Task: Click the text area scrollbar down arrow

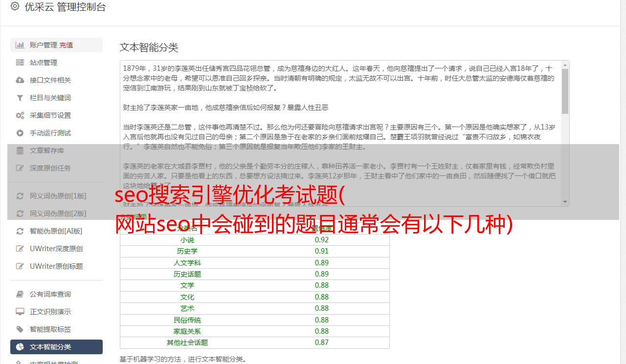Action: click(x=565, y=202)
